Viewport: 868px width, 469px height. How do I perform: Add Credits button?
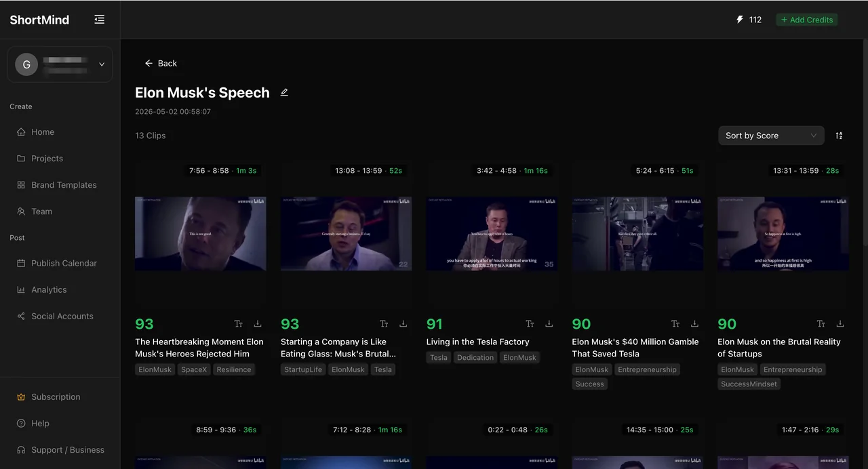807,20
